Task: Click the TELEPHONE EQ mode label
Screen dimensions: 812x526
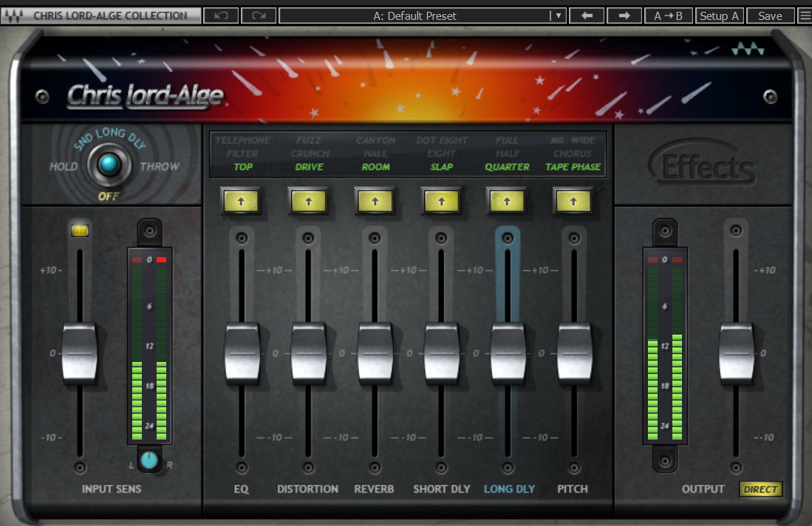Action: 242,140
